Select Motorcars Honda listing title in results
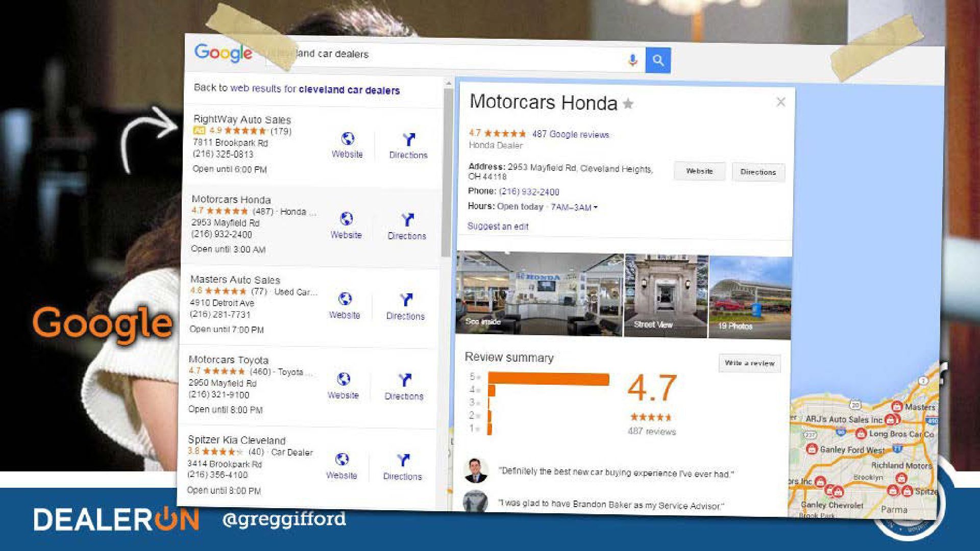 click(x=231, y=199)
